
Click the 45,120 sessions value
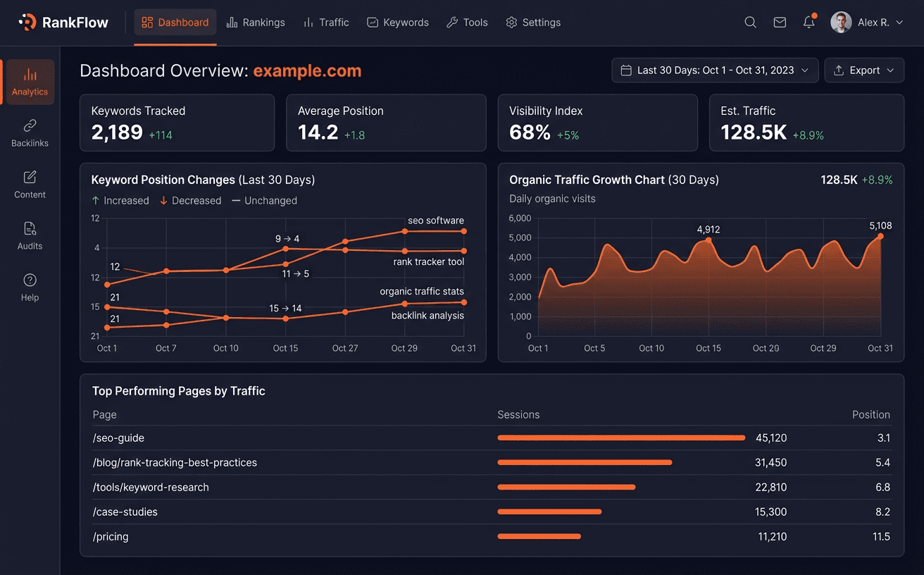tap(771, 438)
